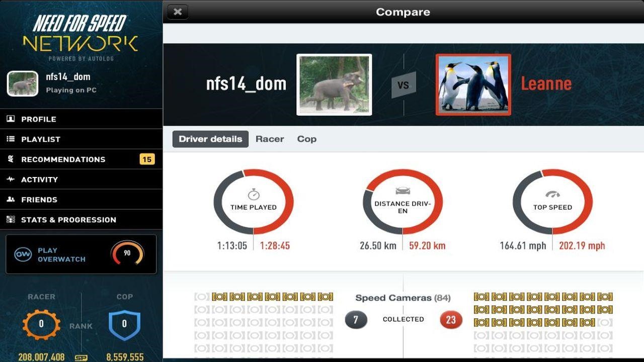Click the car icon above Distance Driven
The image size is (644, 362).
[403, 191]
